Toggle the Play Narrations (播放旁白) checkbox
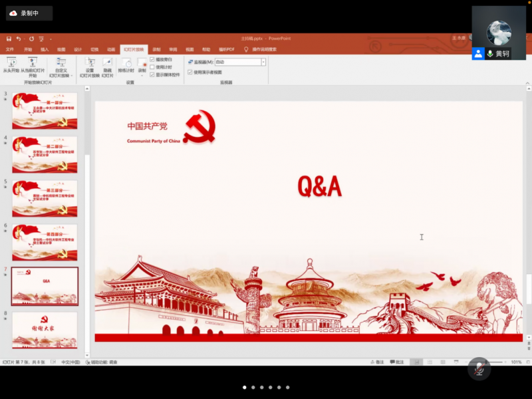Image resolution: width=532 pixels, height=399 pixels. click(152, 59)
